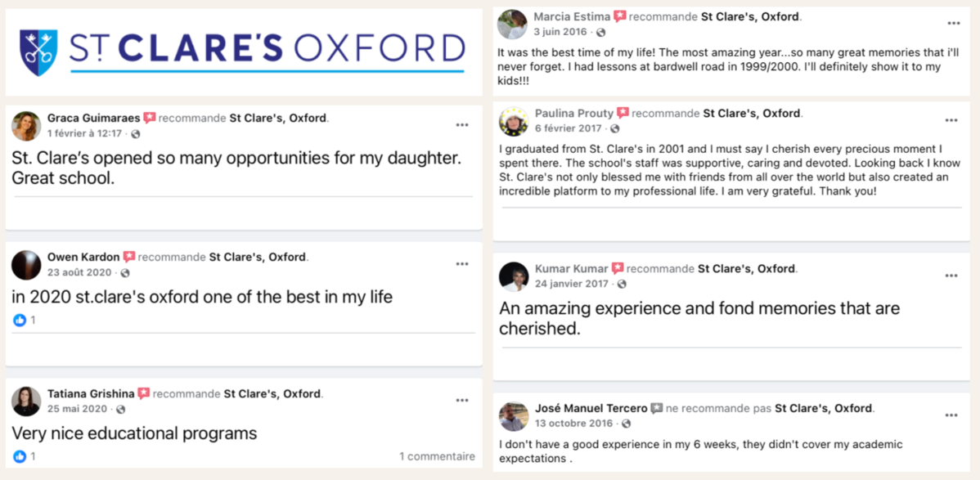Click the St Clare's Oxford shield logo
This screenshot has height=480, width=980.
[38, 52]
